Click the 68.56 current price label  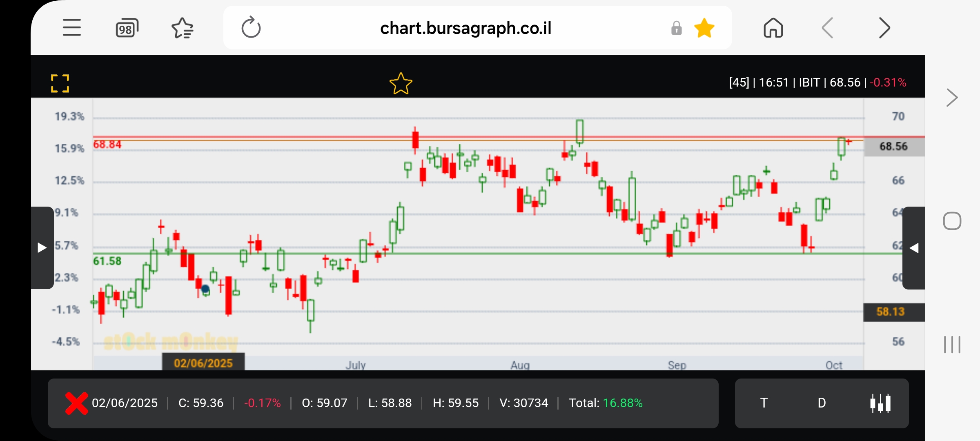[x=893, y=147]
